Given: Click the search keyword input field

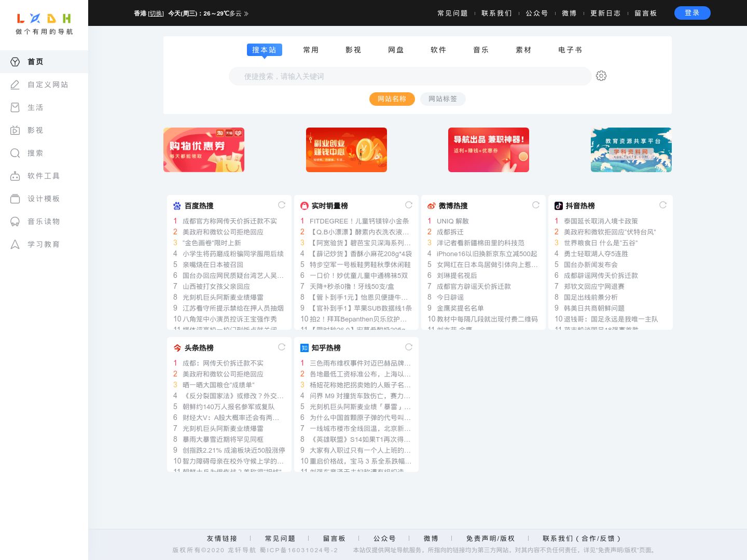Looking at the screenshot, I should click(410, 76).
